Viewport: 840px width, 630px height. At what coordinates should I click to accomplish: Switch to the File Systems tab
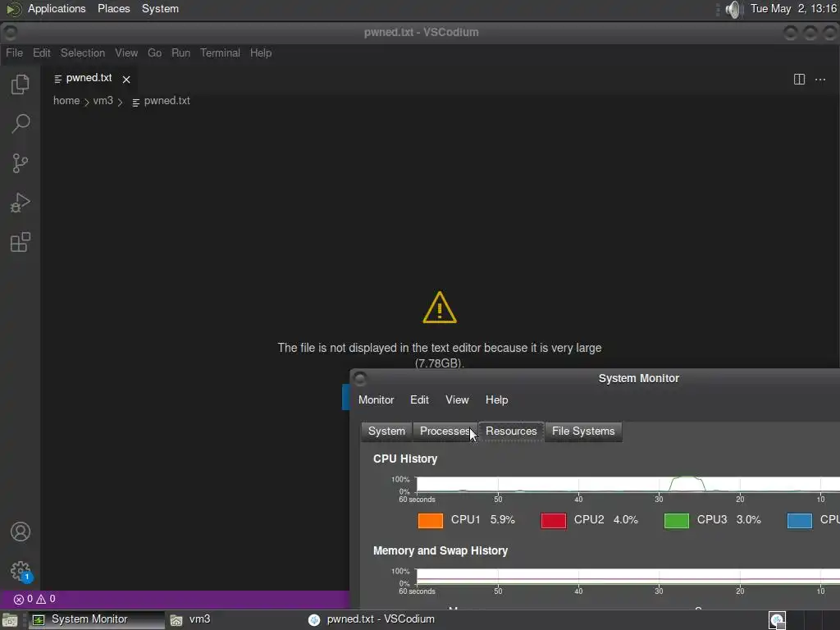click(583, 431)
